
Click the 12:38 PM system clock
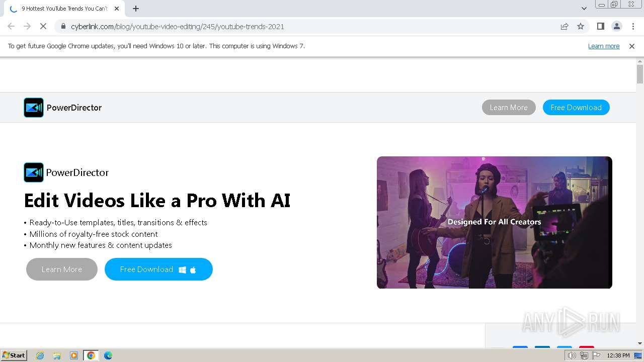[618, 355]
